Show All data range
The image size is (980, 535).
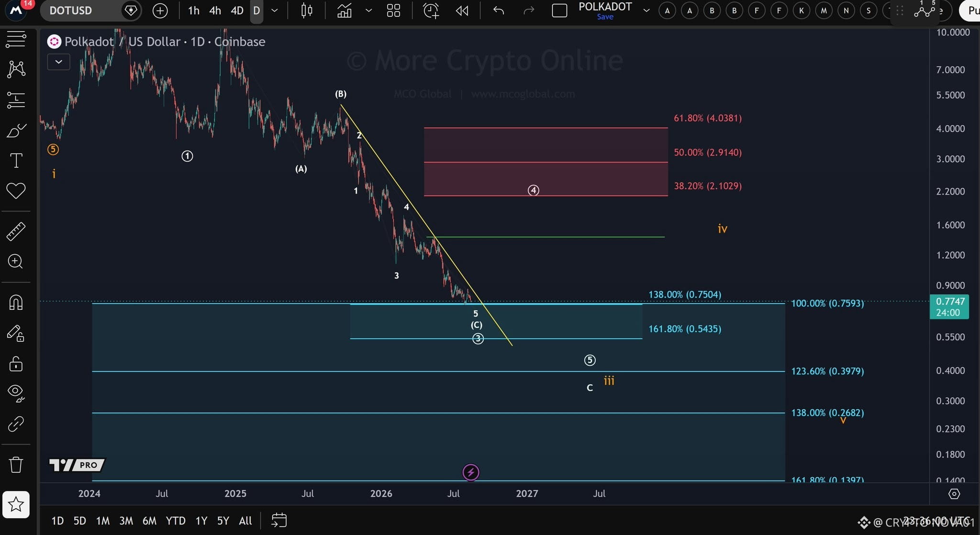pyautogui.click(x=245, y=521)
